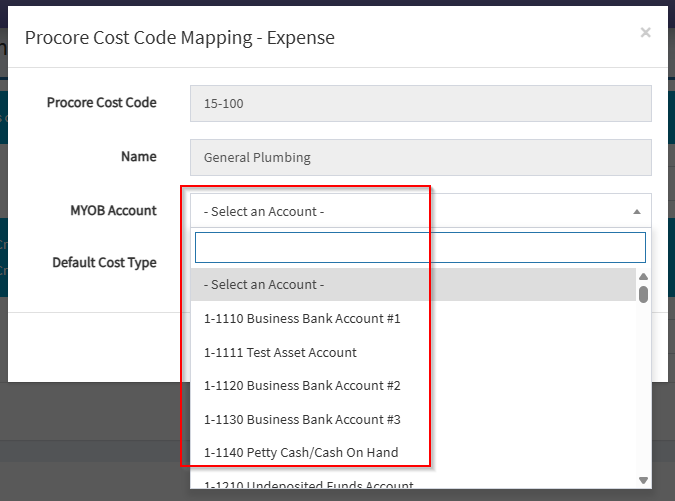
Task: Choose 1-1130 Business Bank Account #3
Action: click(x=413, y=419)
